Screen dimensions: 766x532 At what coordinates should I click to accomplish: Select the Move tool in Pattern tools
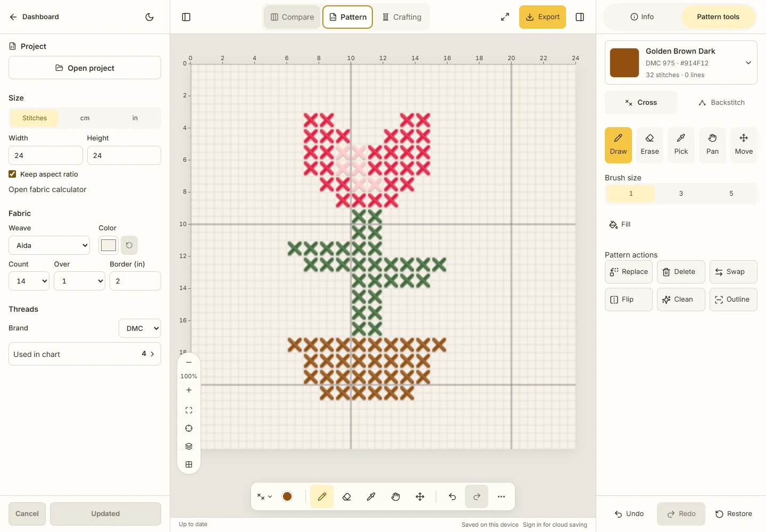point(744,145)
